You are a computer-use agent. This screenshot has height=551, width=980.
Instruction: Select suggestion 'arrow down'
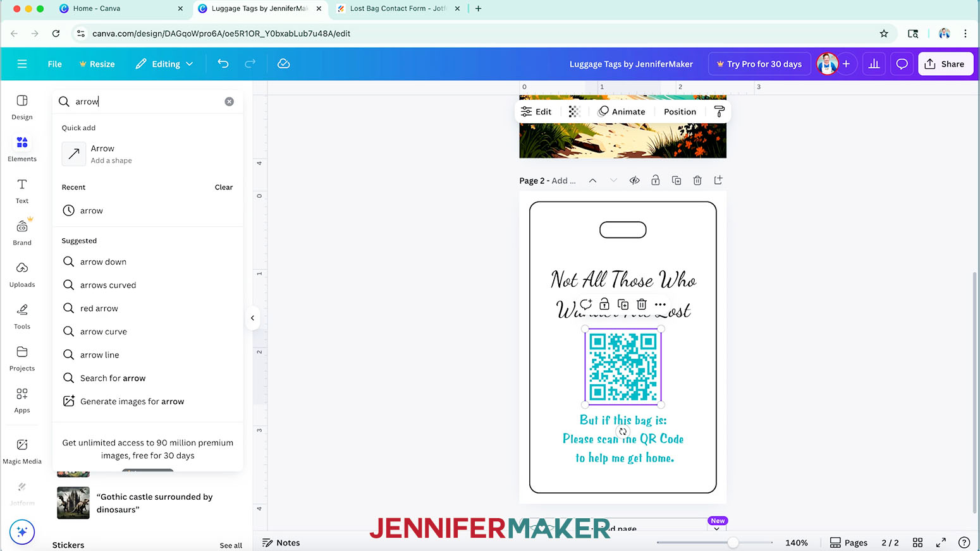pyautogui.click(x=148, y=262)
